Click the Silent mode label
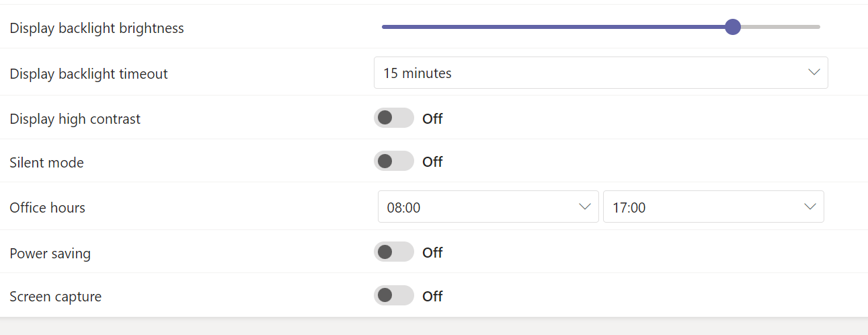Viewport: 868px width, 335px height. coord(47,162)
